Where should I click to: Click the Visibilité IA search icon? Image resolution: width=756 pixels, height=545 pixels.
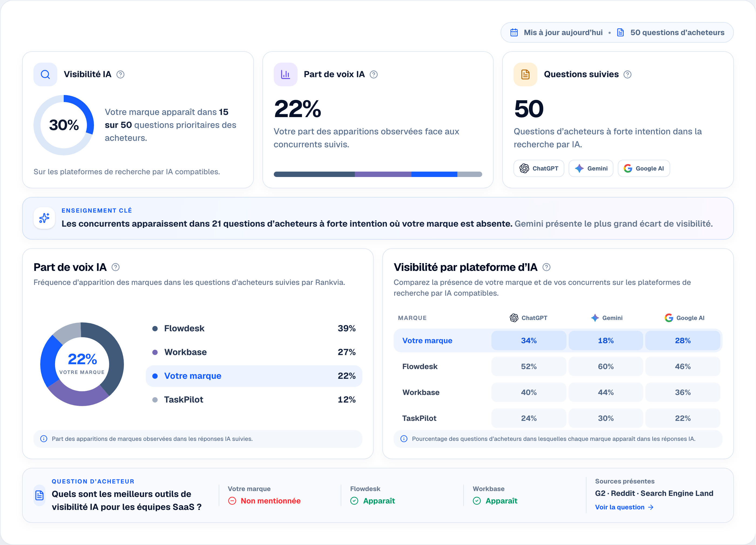(45, 74)
